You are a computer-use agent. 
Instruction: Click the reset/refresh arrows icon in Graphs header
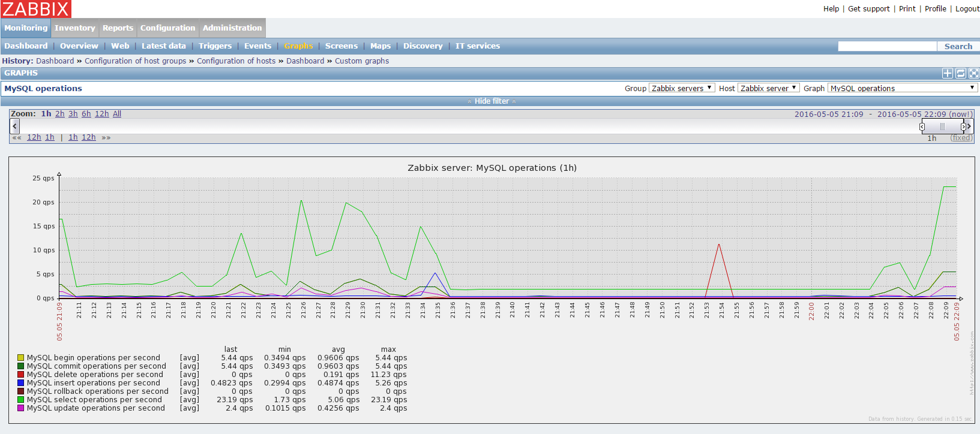pyautogui.click(x=961, y=73)
